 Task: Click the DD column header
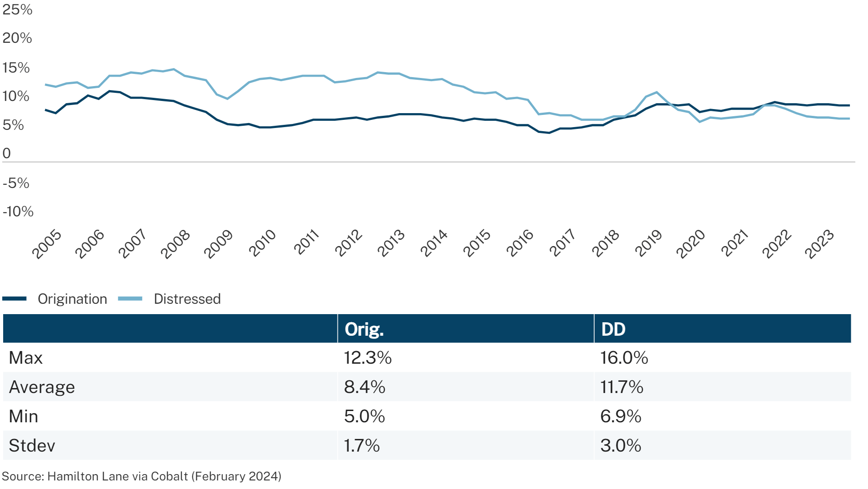click(x=613, y=329)
